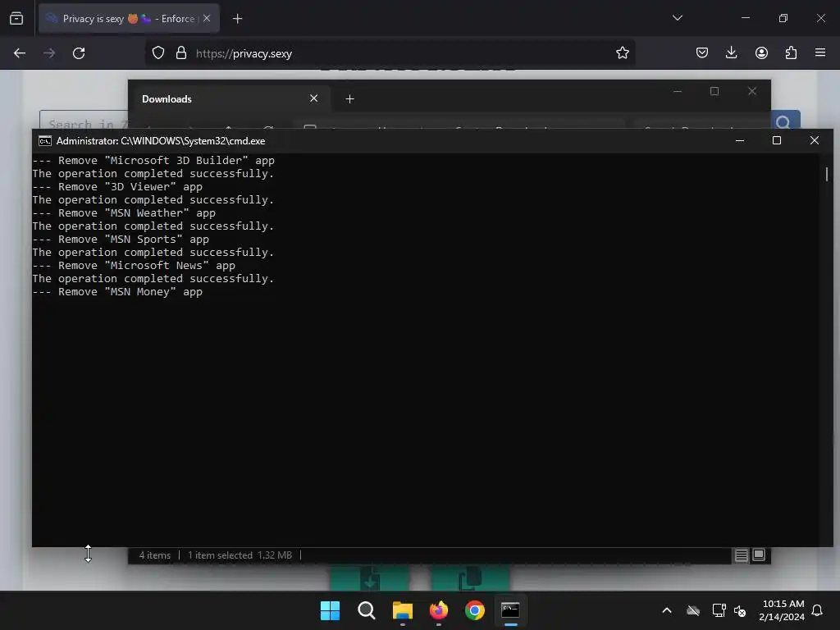The width and height of the screenshot is (840, 630).
Task: Open Firefox extensions menu
Action: (x=791, y=52)
